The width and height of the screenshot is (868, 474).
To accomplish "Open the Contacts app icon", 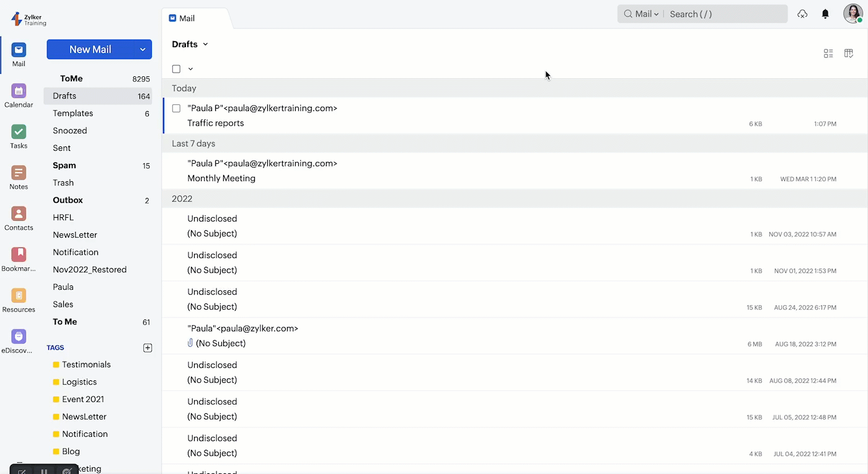I will pyautogui.click(x=19, y=214).
